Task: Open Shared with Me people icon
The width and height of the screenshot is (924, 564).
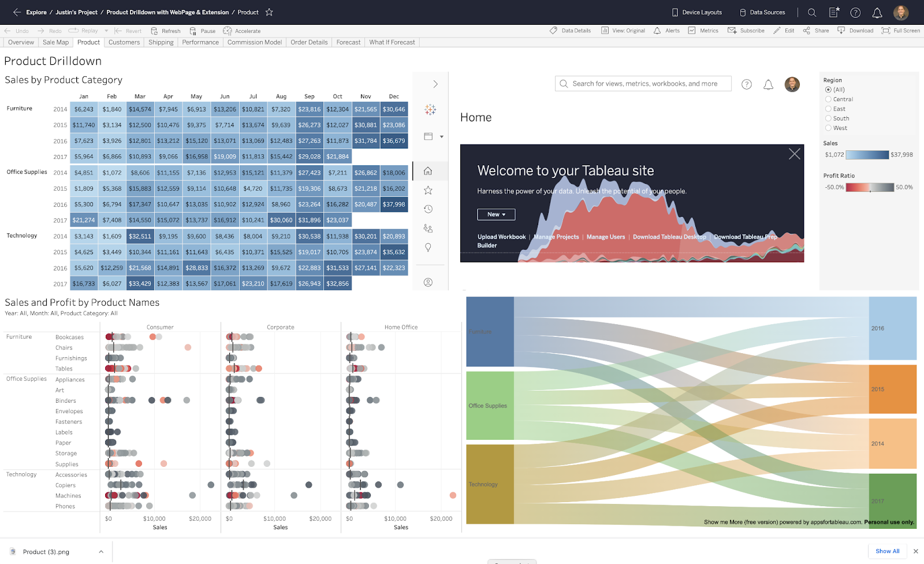Action: pyautogui.click(x=428, y=228)
